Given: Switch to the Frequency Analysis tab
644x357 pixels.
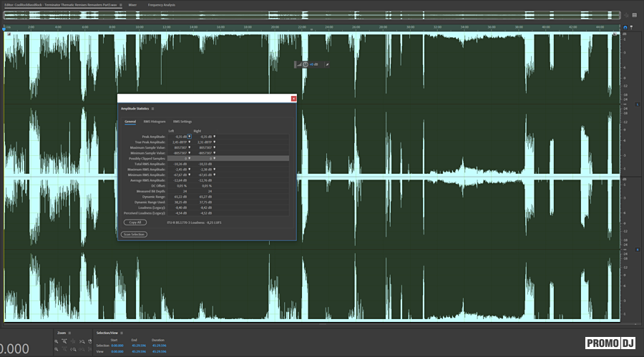Looking at the screenshot, I should pyautogui.click(x=161, y=4).
